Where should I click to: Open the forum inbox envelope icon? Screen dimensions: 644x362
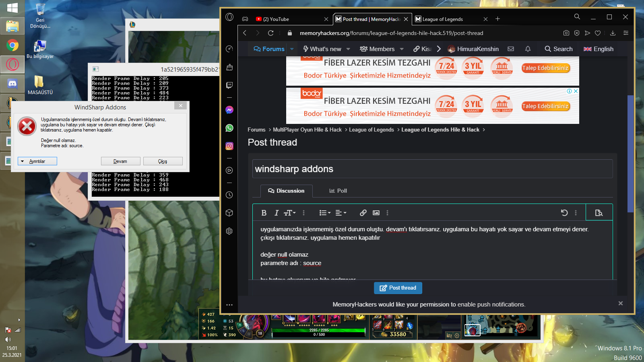[x=511, y=49]
